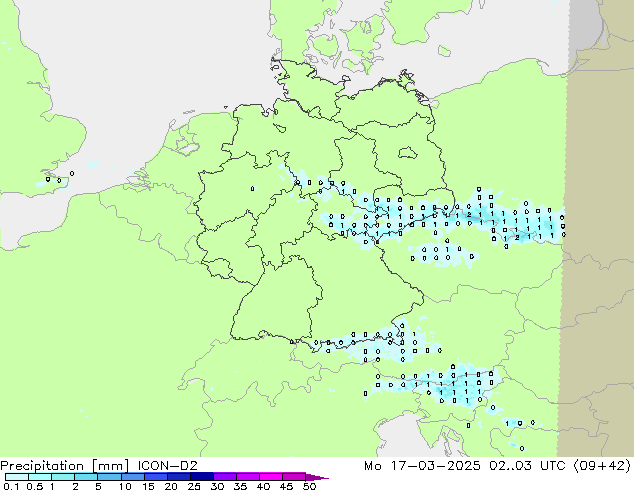Viewport: 634px width, 490px height.
Task: Click the 1–2 mm legend swatch
Action: tap(63, 477)
